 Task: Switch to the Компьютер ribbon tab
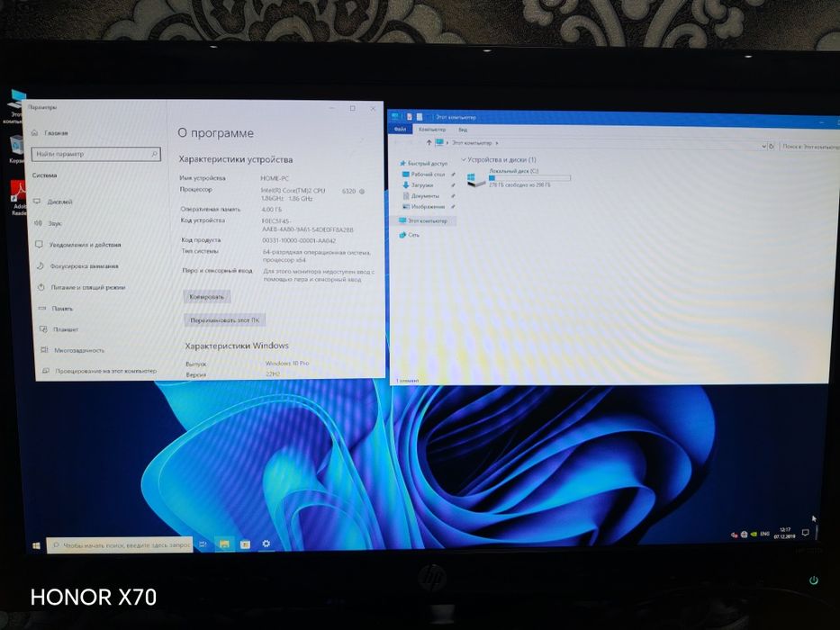click(432, 130)
